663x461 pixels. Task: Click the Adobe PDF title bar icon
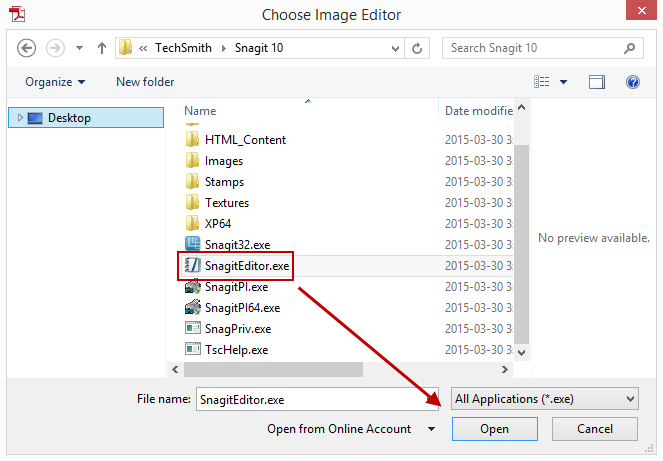(17, 14)
